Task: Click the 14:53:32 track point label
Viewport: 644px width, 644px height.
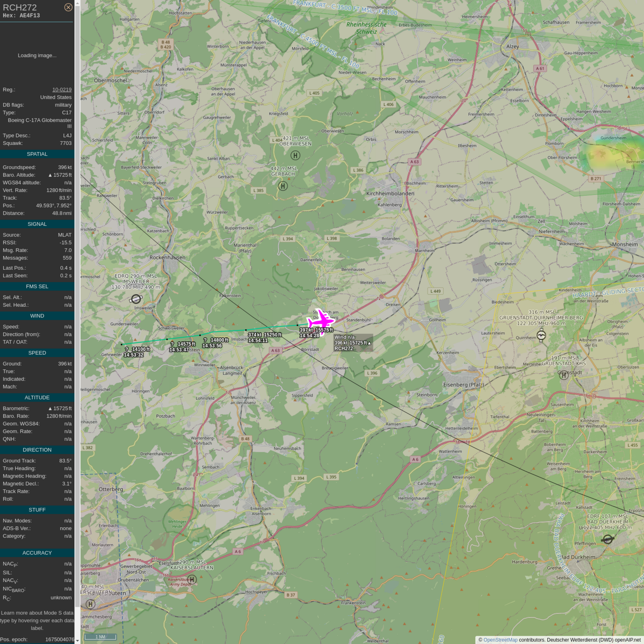Action: (133, 355)
